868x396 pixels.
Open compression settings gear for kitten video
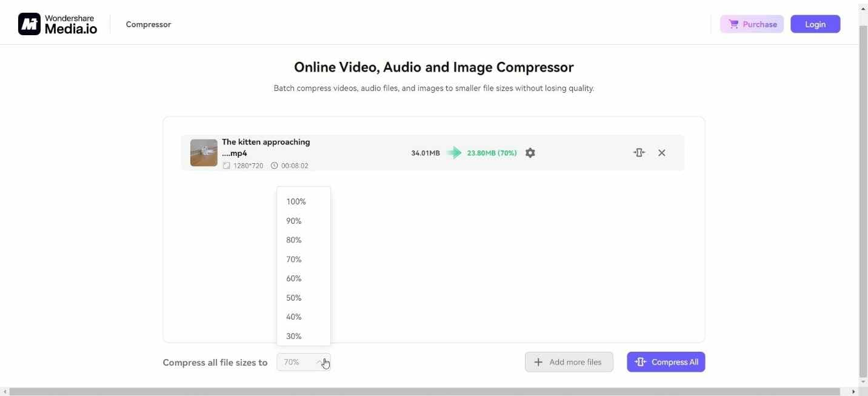click(x=530, y=152)
